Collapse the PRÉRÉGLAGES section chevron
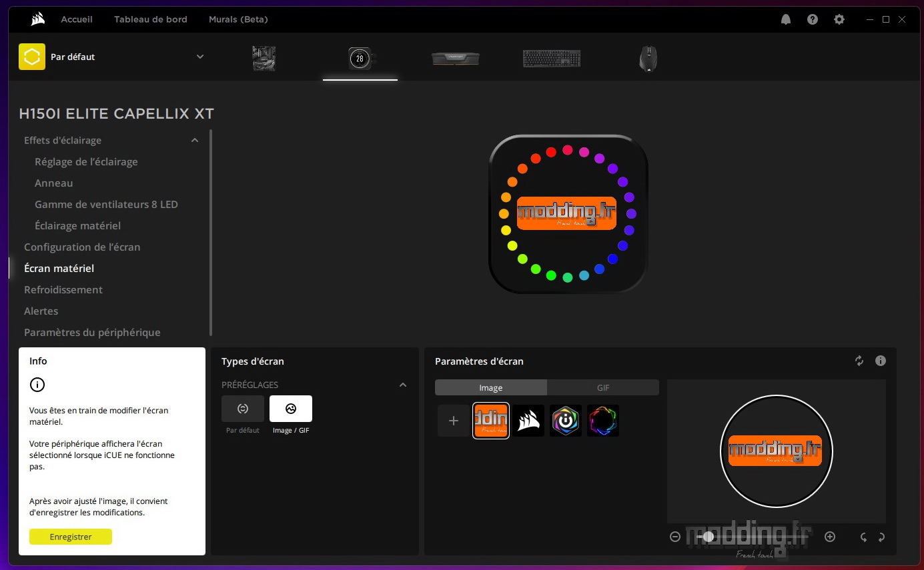This screenshot has width=924, height=570. [x=403, y=385]
